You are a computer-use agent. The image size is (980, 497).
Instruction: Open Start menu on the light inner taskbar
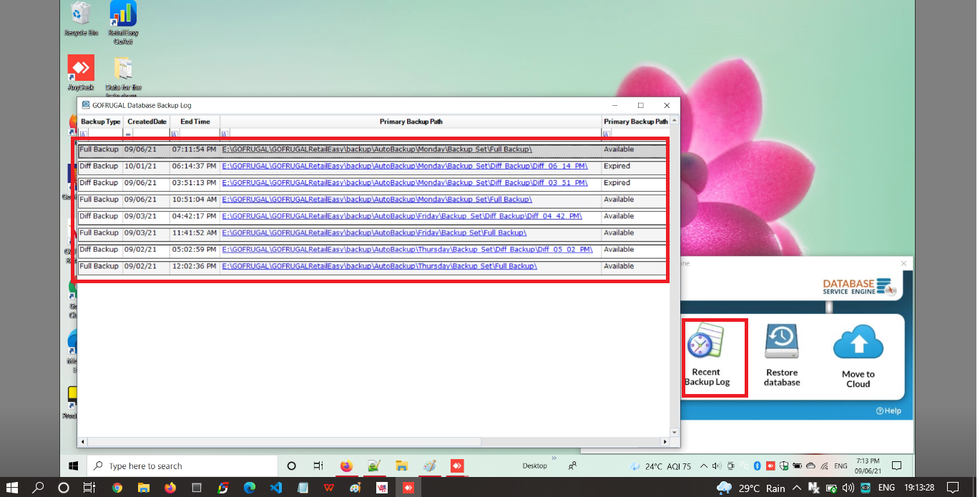(73, 466)
